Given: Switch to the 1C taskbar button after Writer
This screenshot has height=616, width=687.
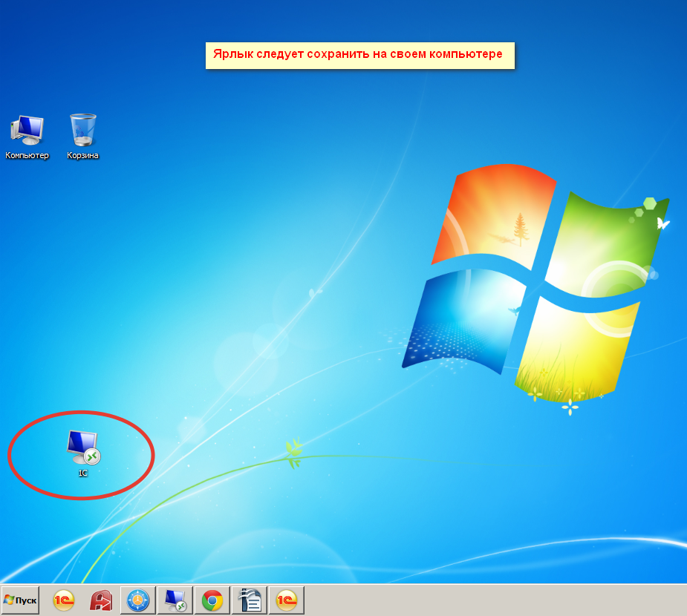Looking at the screenshot, I should click(x=287, y=600).
